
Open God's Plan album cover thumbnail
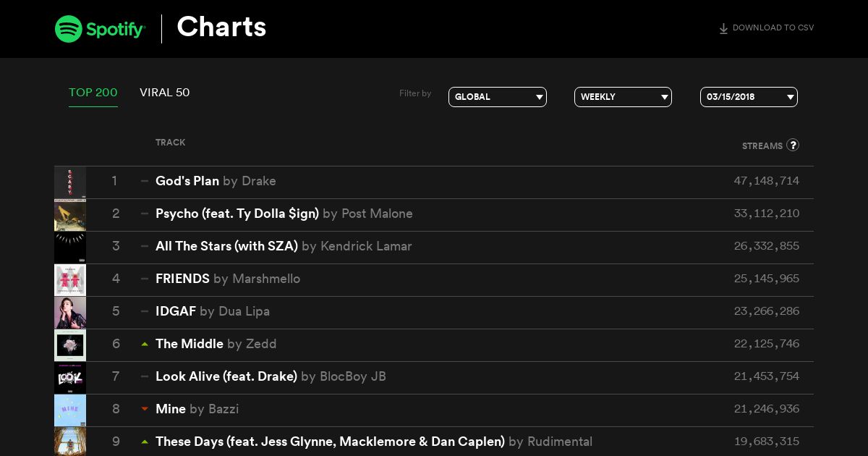click(70, 182)
